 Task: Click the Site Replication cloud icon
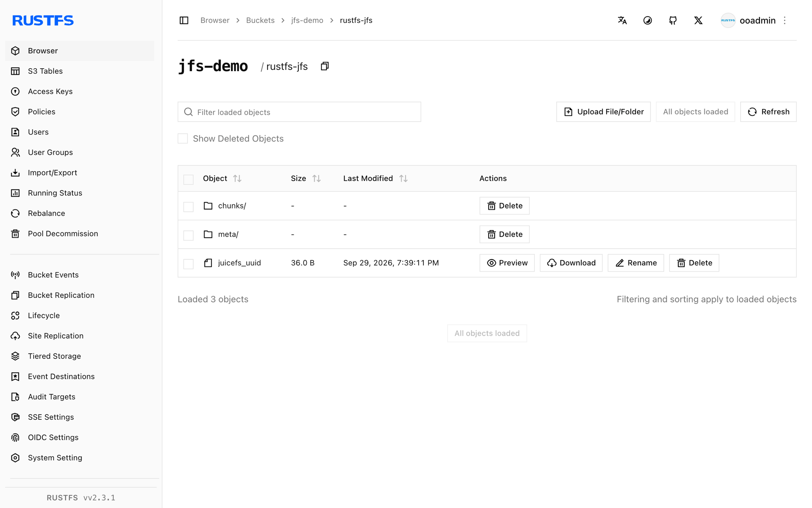(x=15, y=336)
